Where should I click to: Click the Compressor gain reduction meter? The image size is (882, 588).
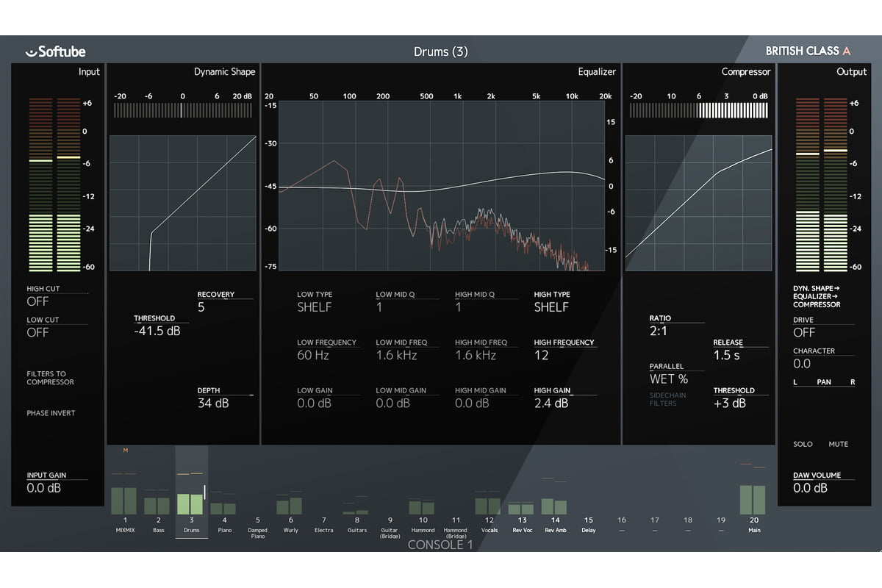698,110
